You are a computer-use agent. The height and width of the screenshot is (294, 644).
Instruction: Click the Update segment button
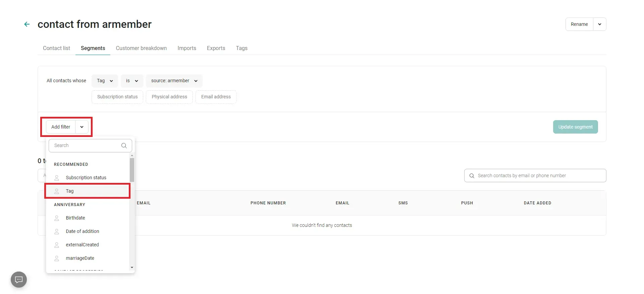[x=575, y=127]
